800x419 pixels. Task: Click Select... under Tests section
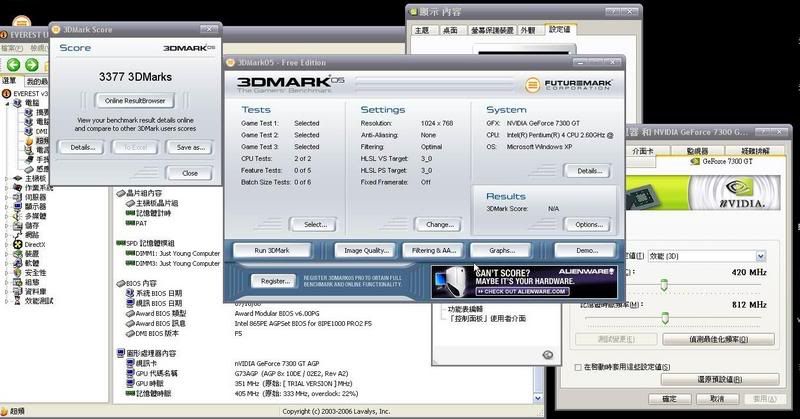315,225
